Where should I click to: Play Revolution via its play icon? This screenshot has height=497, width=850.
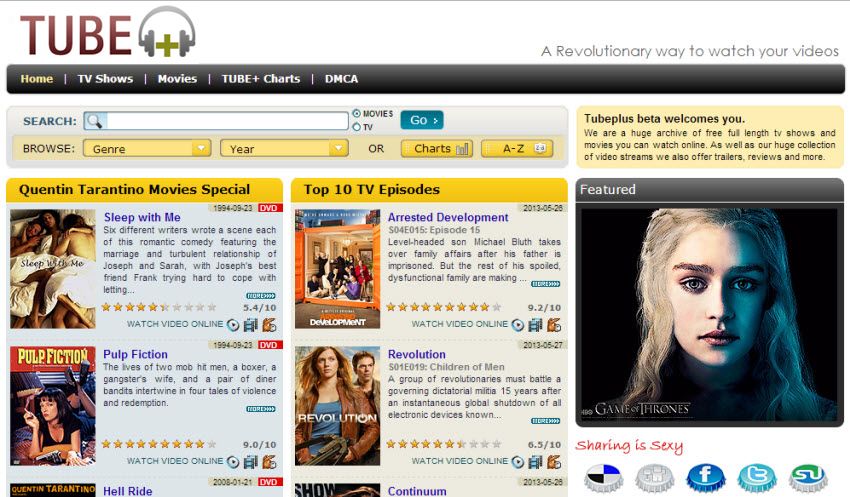[518, 462]
